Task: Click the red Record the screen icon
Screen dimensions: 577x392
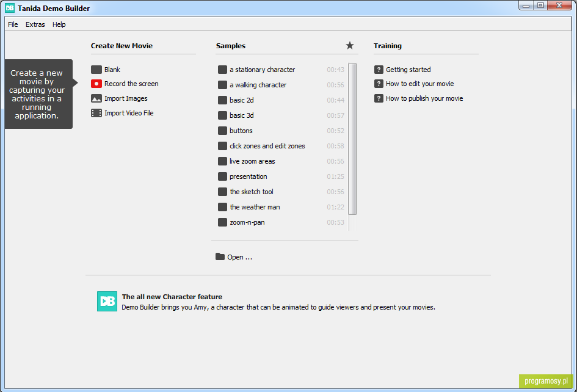Action: click(x=96, y=84)
